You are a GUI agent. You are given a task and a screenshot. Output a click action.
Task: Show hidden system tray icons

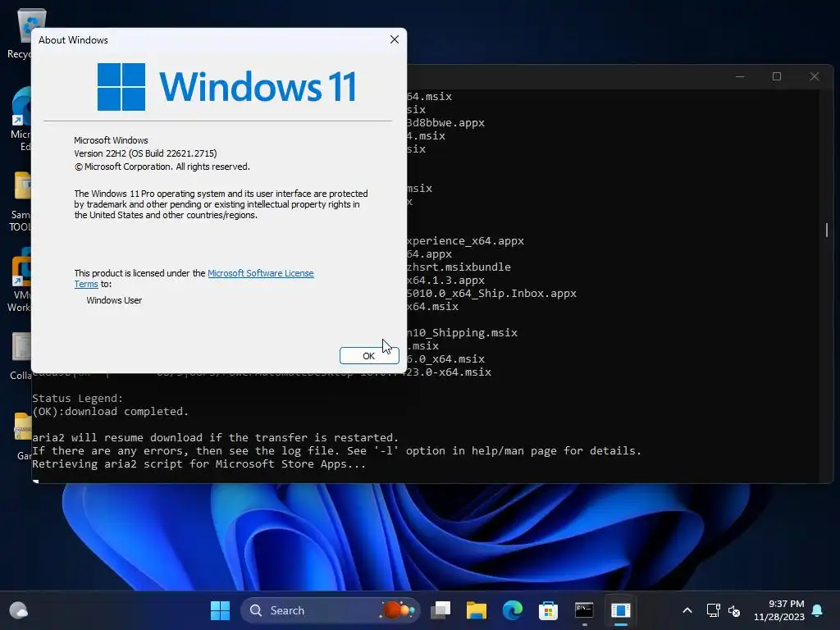click(687, 610)
